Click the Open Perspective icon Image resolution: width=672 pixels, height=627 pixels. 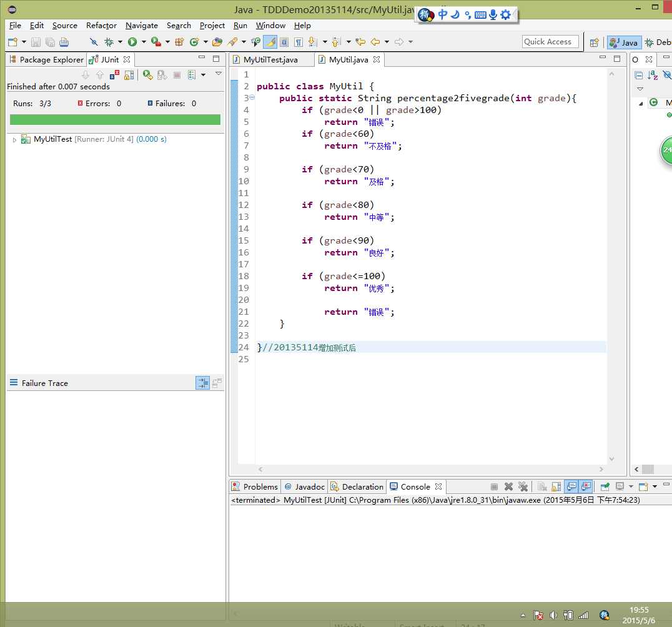594,42
